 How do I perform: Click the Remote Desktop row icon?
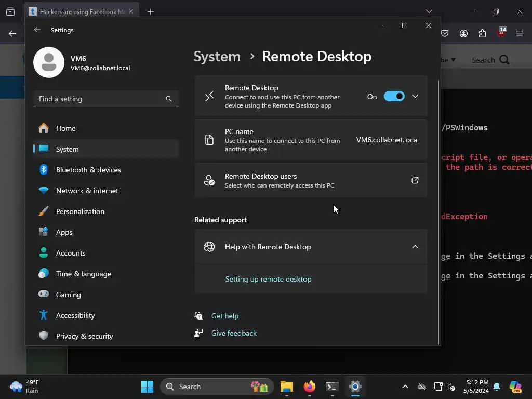click(x=209, y=96)
